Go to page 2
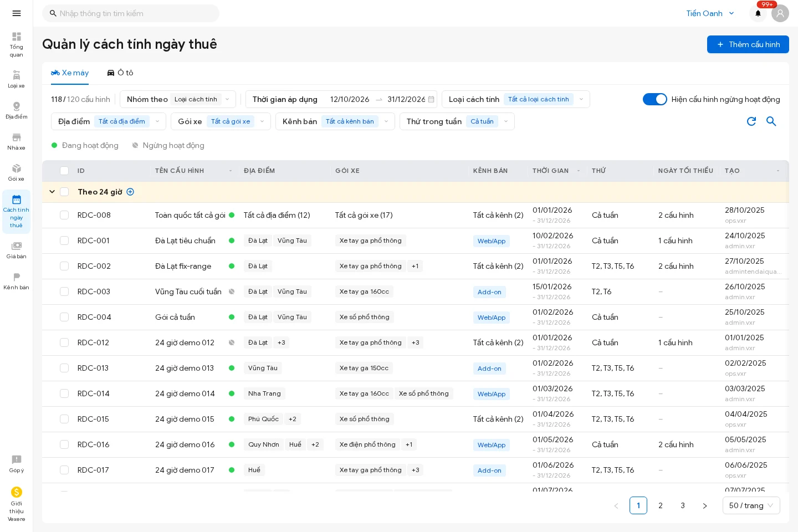This screenshot has width=798, height=532. click(x=661, y=505)
